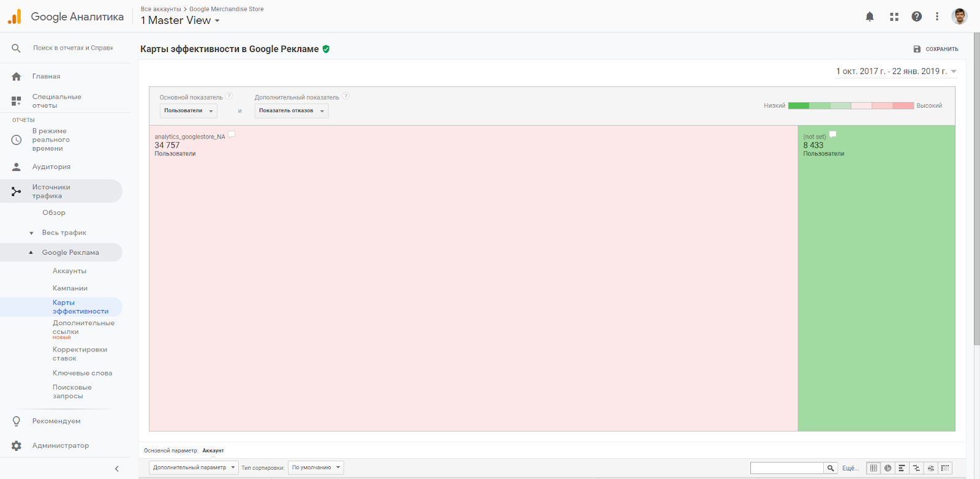Click the table search input field
The height and width of the screenshot is (479, 980).
786,468
